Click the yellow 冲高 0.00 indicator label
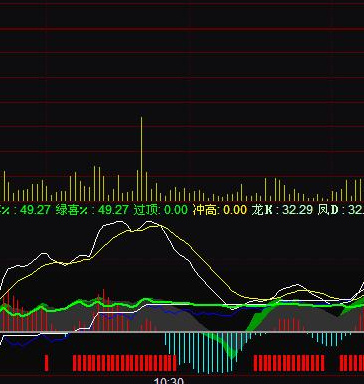This screenshot has height=384, width=364. [220, 210]
